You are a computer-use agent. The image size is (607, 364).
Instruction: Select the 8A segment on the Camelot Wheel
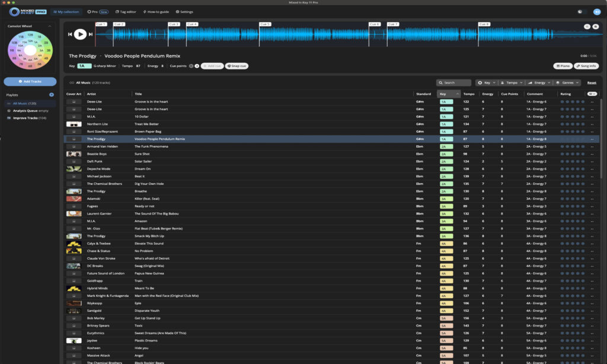coord(20,55)
